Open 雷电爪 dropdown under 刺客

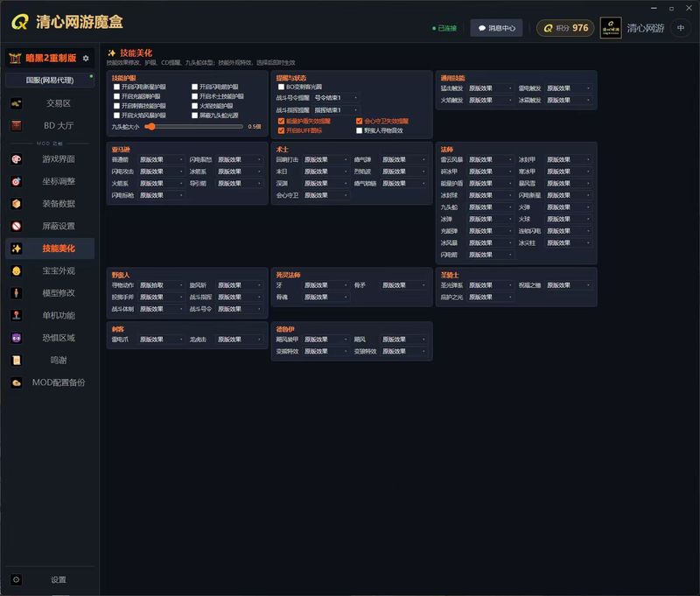coord(161,340)
